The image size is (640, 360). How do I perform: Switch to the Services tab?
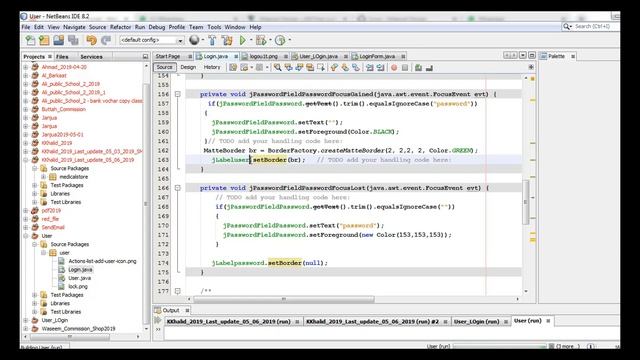pyautogui.click(x=91, y=57)
